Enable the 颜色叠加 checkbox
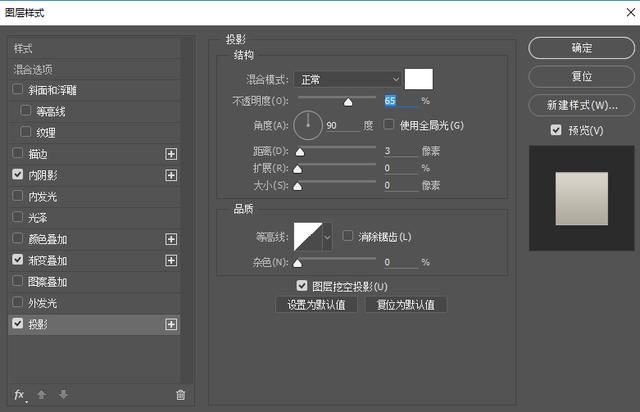Image resolution: width=640 pixels, height=412 pixels. pyautogui.click(x=18, y=238)
